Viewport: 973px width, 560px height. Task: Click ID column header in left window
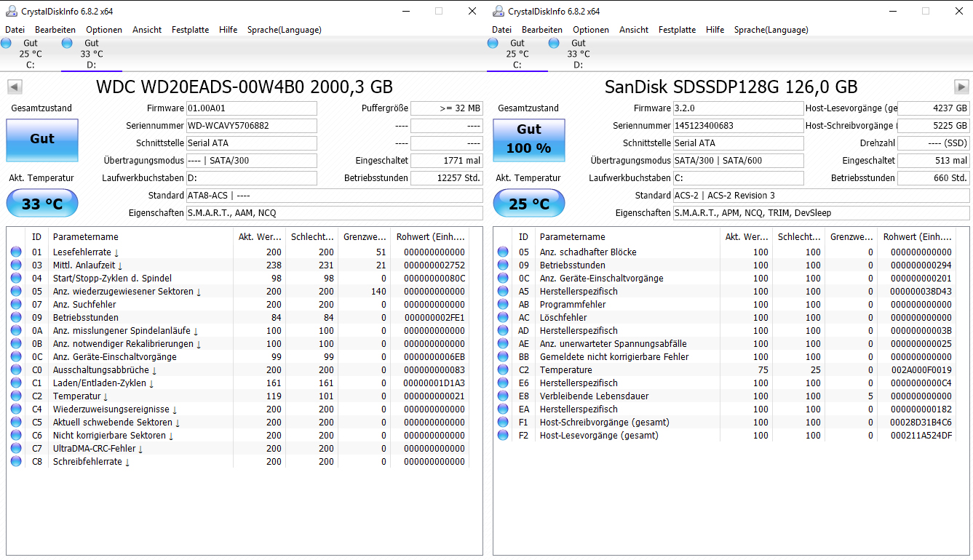(x=36, y=237)
